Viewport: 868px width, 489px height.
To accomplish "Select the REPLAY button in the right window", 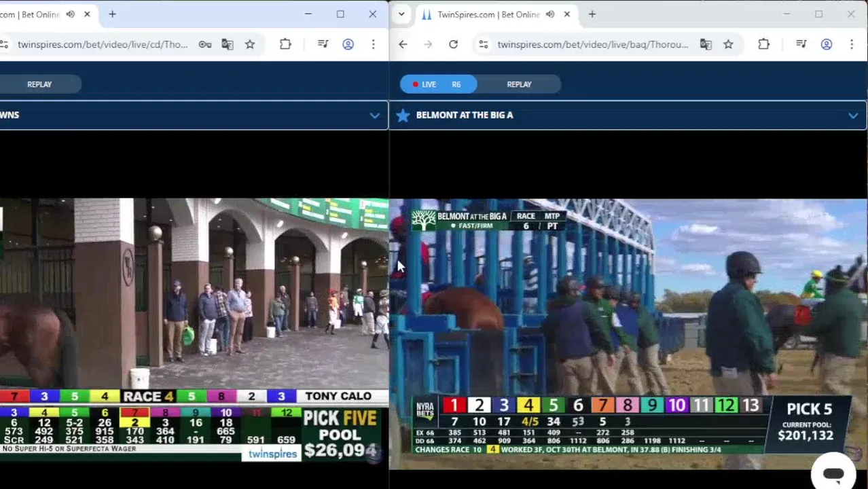I will (x=519, y=84).
